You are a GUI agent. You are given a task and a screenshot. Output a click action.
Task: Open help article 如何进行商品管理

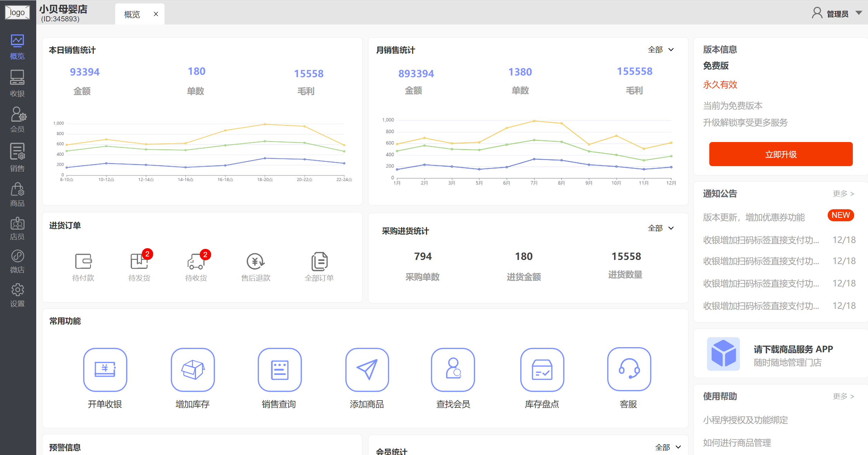(737, 443)
